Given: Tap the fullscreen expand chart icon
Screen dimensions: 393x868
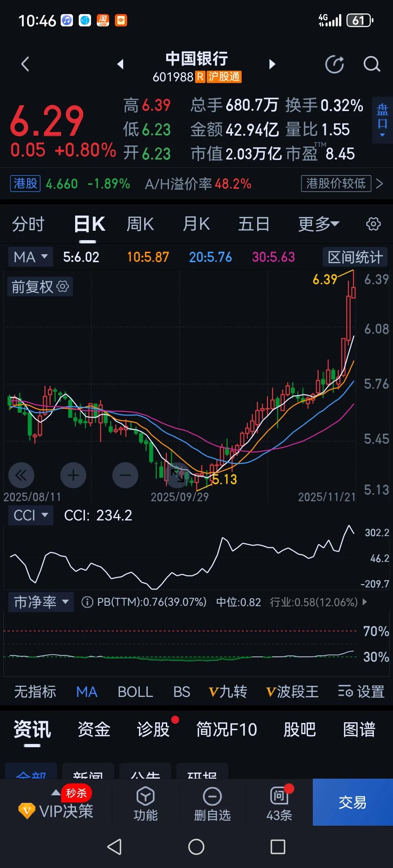Looking at the screenshot, I should 177,475.
